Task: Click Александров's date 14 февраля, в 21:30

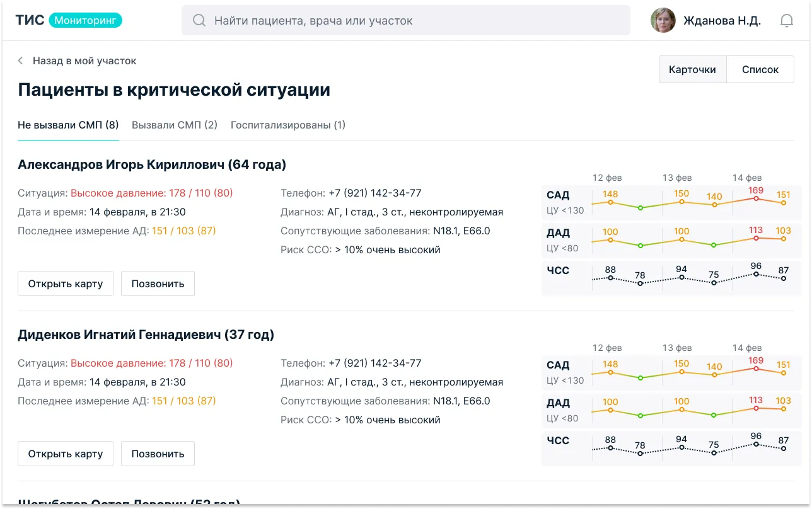Action: 137,212
